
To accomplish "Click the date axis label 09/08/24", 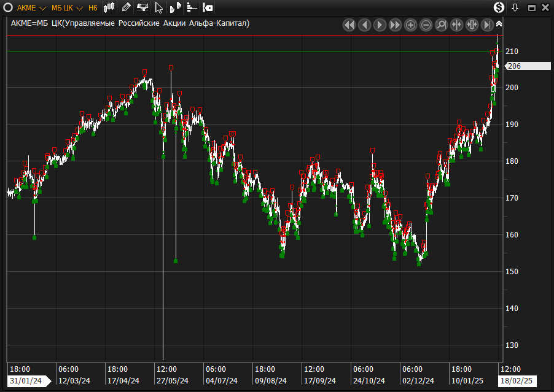I will 271,381.
